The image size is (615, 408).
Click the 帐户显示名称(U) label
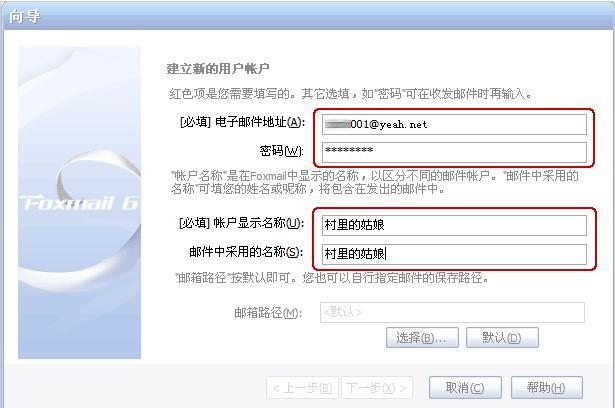click(x=241, y=223)
